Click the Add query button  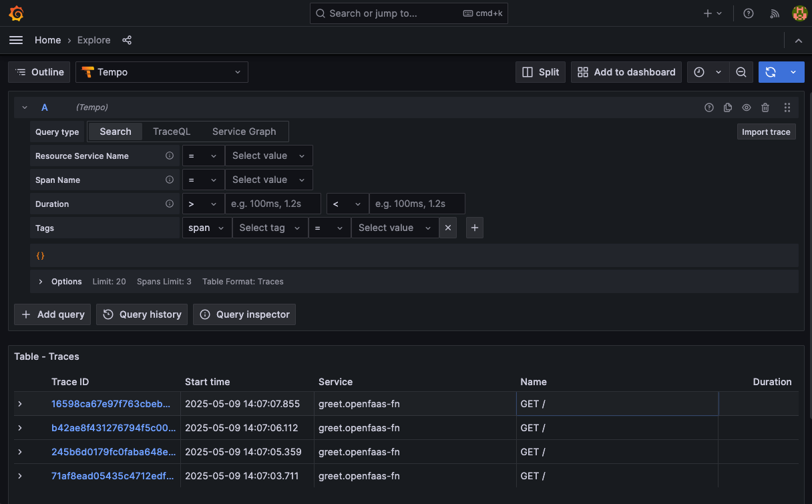point(53,314)
